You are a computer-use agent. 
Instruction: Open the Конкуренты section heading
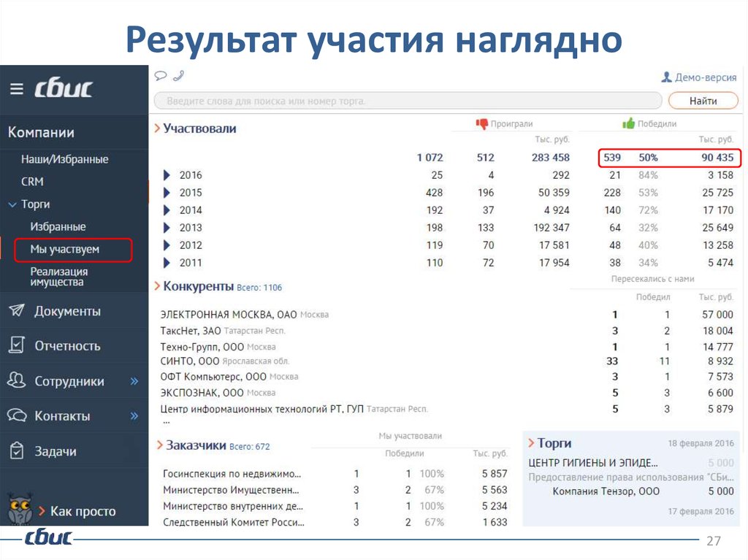(198, 286)
